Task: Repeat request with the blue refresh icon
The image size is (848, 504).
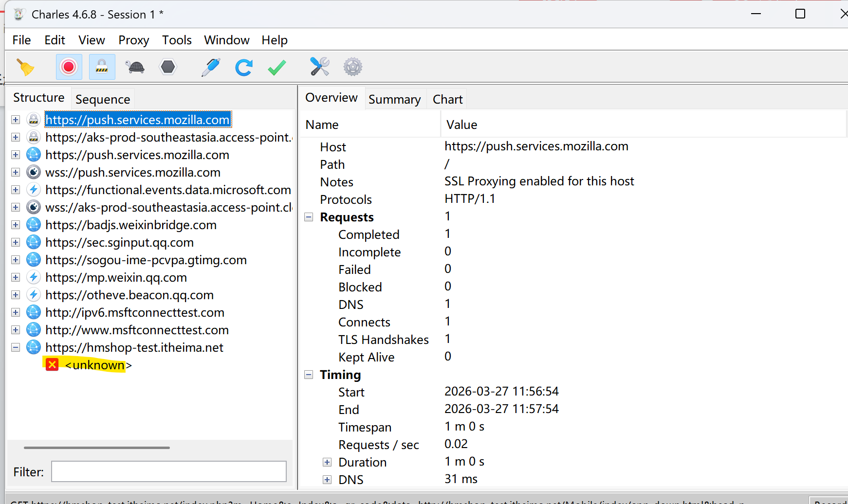Action: tap(243, 67)
